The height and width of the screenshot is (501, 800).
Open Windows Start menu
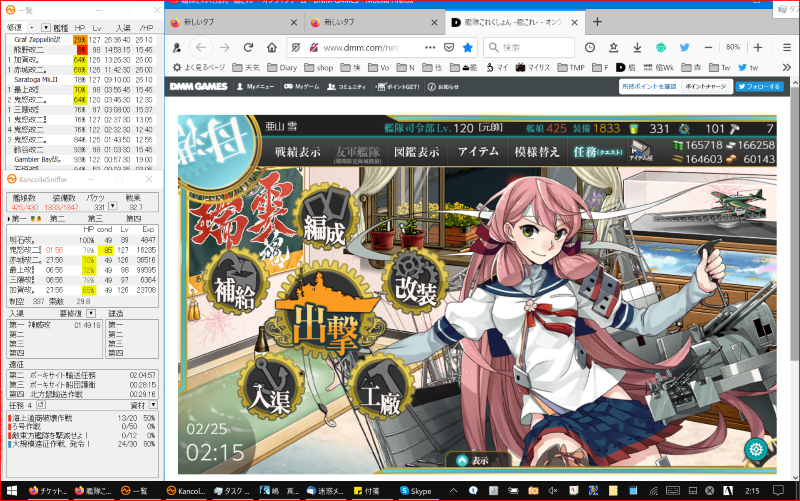point(11,491)
